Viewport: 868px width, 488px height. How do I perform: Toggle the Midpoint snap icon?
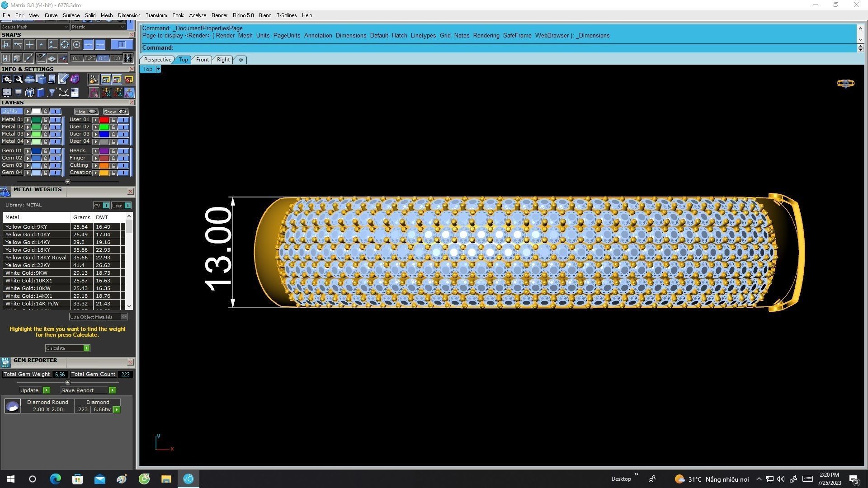(88, 45)
